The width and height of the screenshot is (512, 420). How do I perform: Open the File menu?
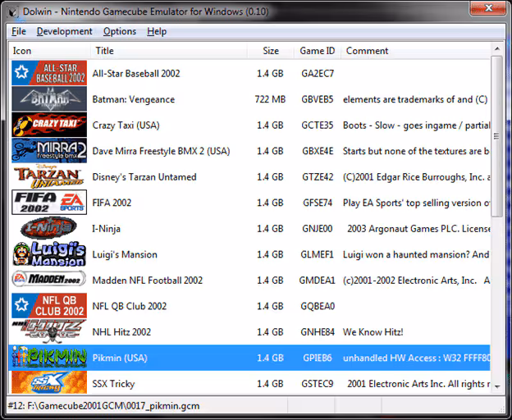(x=19, y=31)
